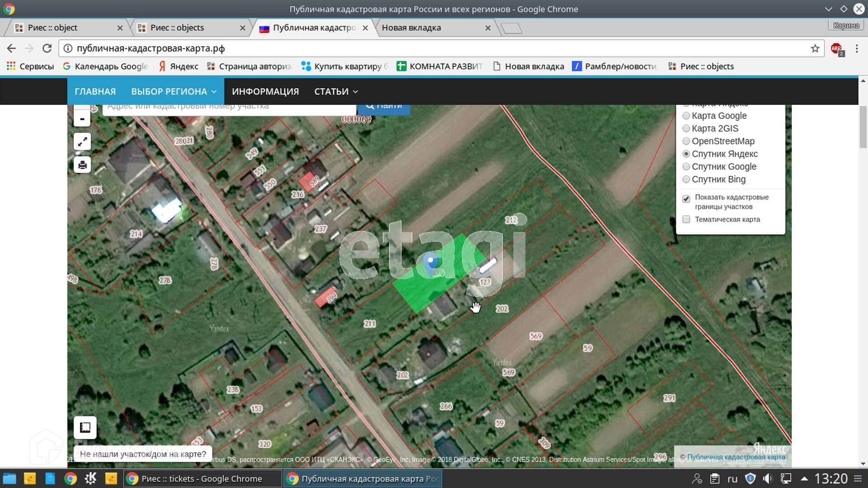868x488 pixels.
Task: Click the browser Back arrow
Action: tap(11, 48)
